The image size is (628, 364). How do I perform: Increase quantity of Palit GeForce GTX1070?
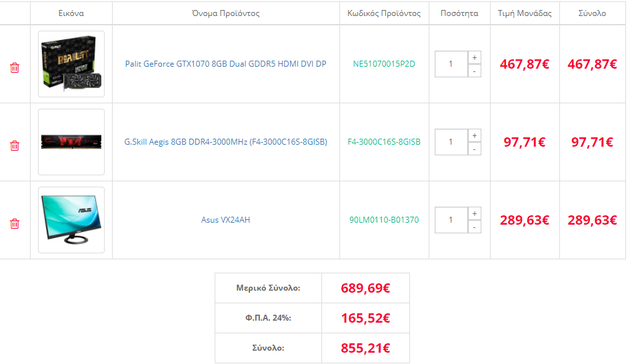click(475, 57)
